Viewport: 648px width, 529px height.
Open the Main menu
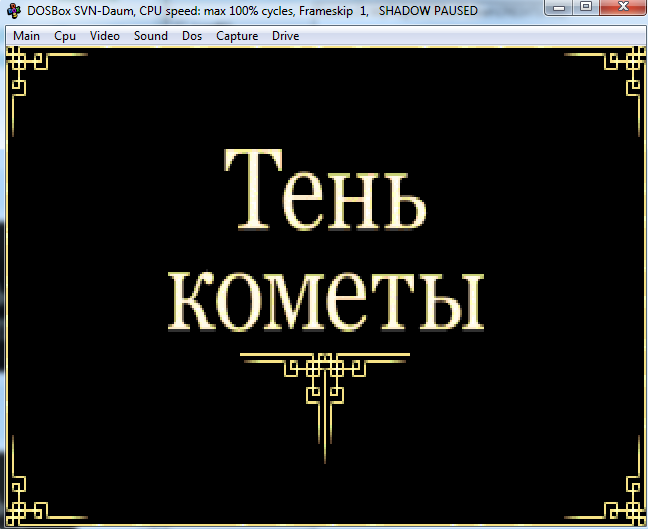(26, 36)
